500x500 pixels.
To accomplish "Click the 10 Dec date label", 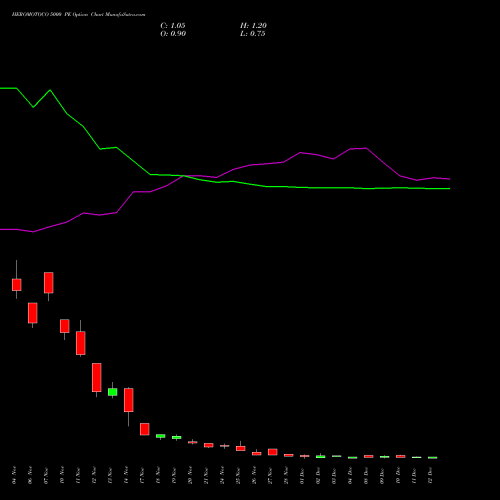I will (398, 475).
